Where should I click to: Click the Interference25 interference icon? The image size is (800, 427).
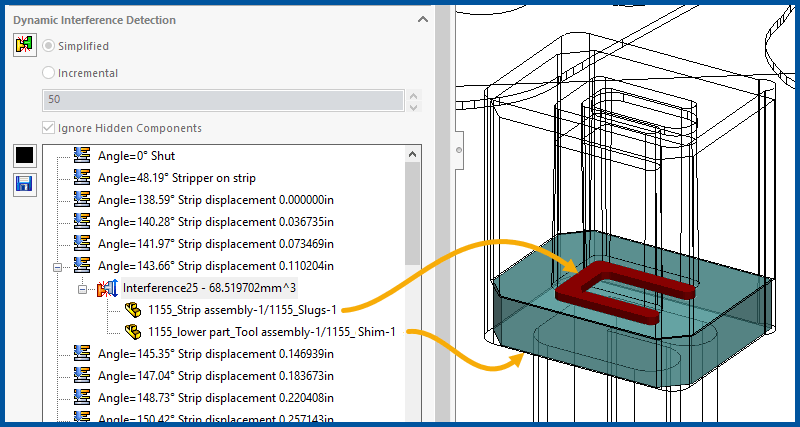[x=106, y=289]
